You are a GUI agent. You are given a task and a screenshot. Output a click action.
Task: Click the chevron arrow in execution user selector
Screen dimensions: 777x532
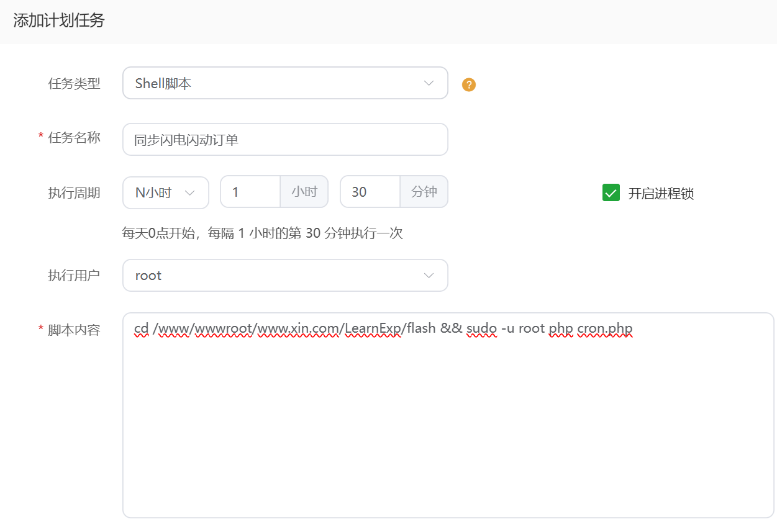click(x=429, y=276)
